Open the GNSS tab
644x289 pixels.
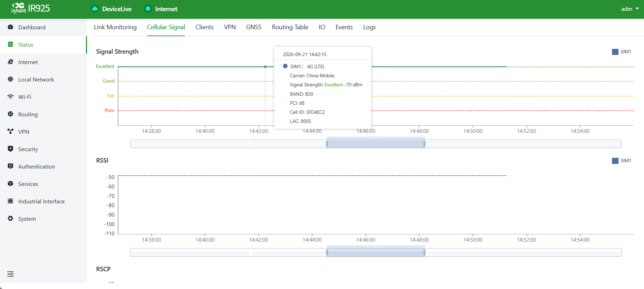coord(254,27)
